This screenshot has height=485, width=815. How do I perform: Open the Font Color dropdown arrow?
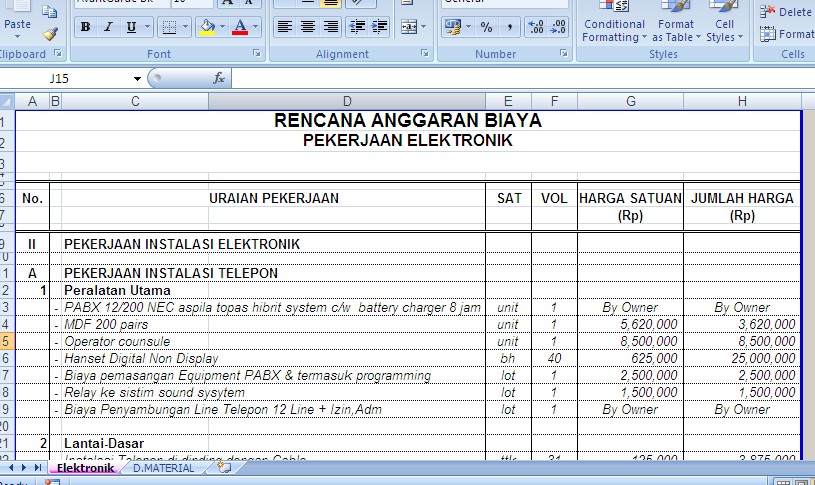pos(255,27)
